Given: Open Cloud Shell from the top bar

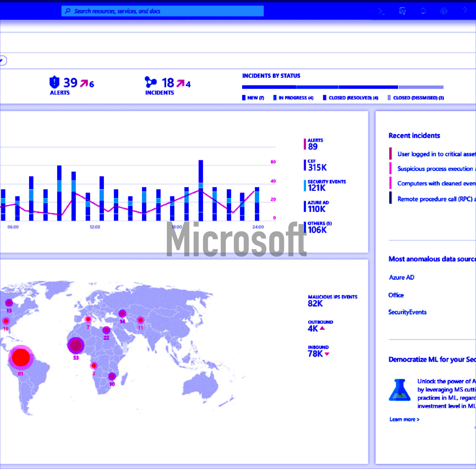Looking at the screenshot, I should pos(382,11).
